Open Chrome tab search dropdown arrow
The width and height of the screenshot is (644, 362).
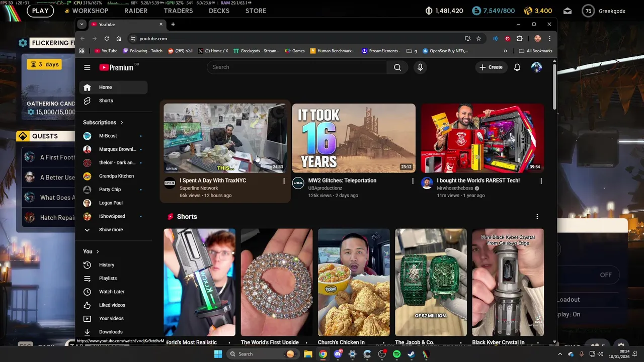pos(82,24)
